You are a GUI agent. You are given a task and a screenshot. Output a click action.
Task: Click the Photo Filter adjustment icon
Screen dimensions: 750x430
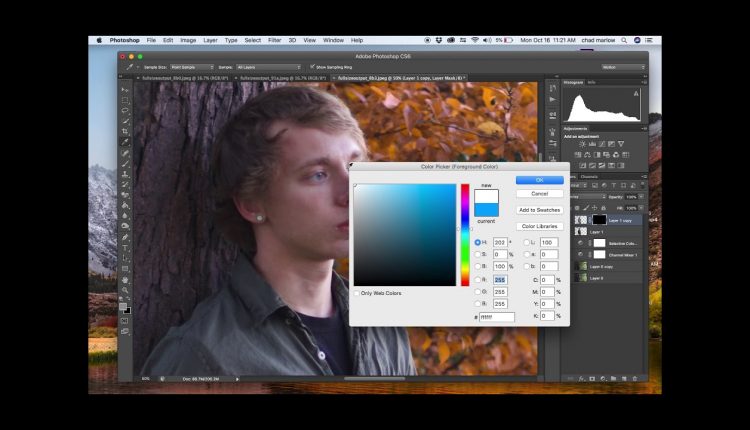click(x=607, y=155)
